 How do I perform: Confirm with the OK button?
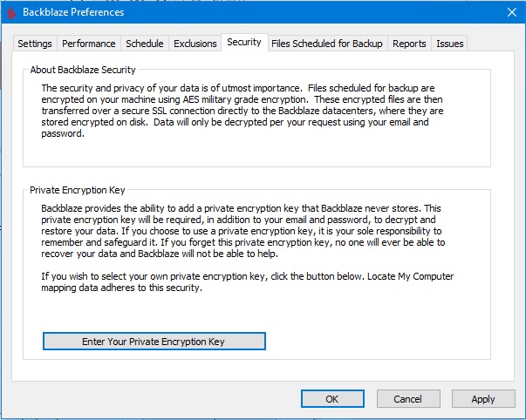click(332, 399)
